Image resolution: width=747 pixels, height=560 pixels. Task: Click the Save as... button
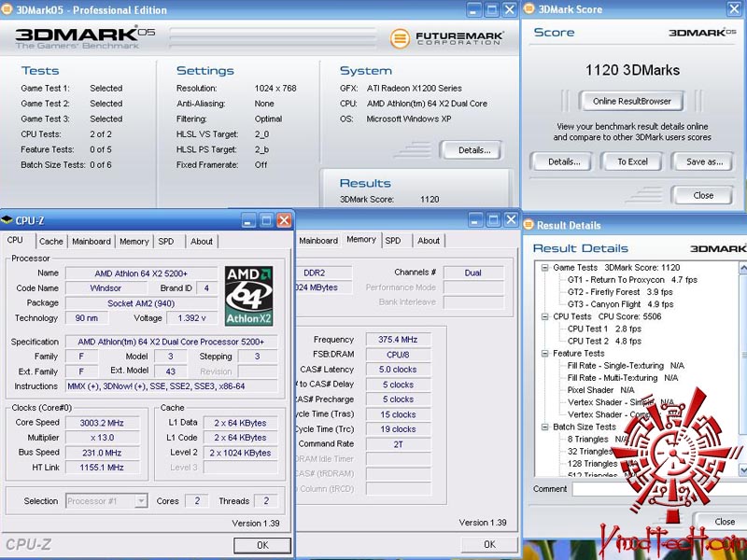704,161
